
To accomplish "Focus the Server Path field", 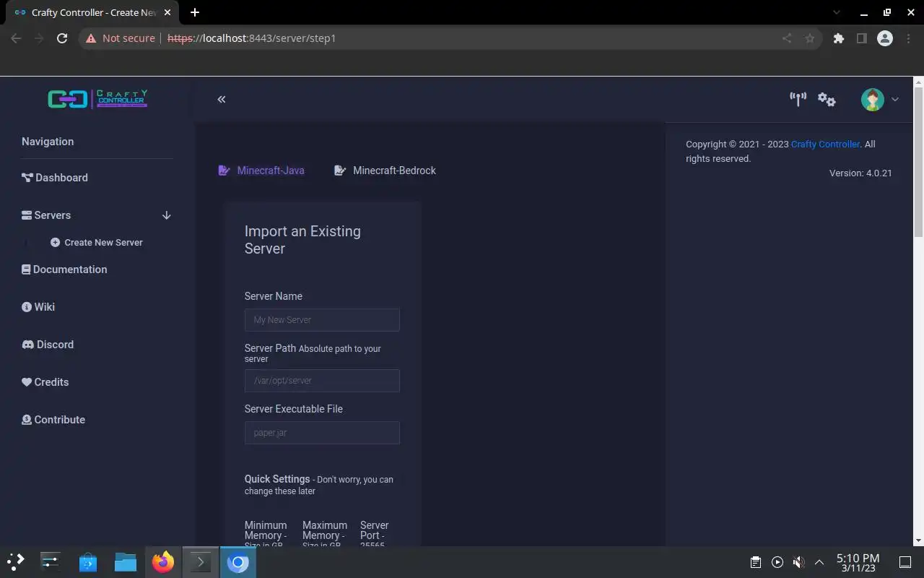I will (x=322, y=381).
